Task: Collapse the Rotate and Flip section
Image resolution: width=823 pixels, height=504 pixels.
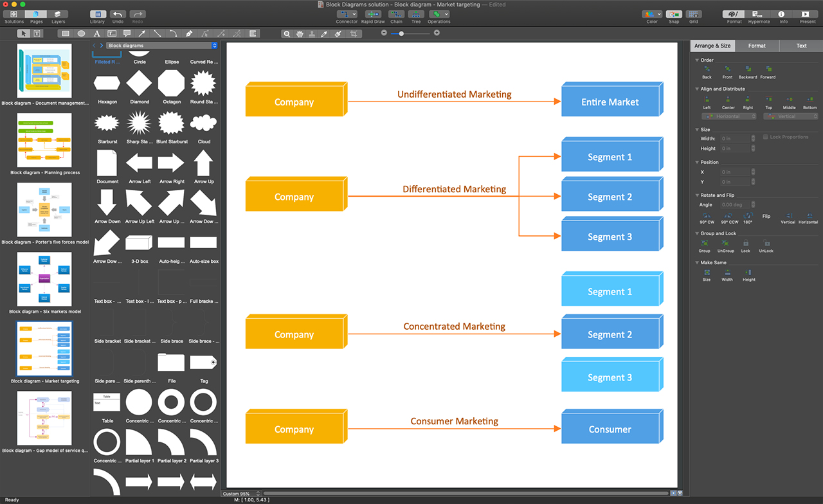Action: tap(697, 195)
